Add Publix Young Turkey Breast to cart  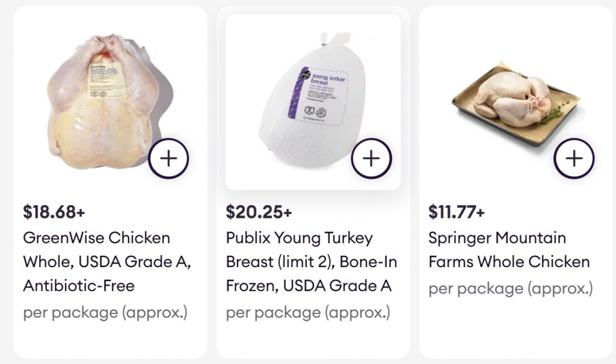point(372,158)
